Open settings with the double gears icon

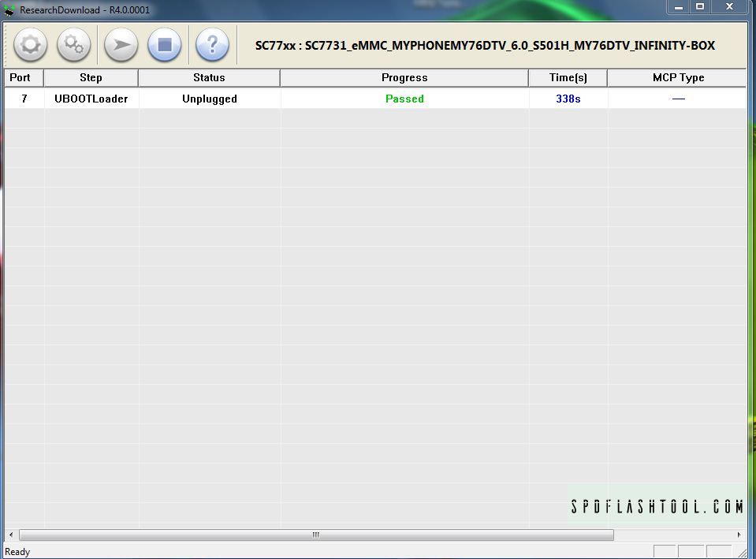click(x=73, y=45)
